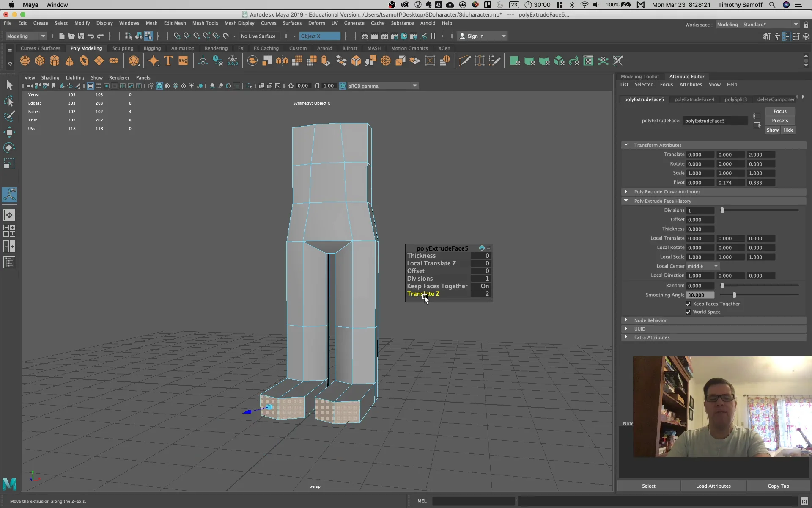Click the New Scene file icon

tap(62, 36)
